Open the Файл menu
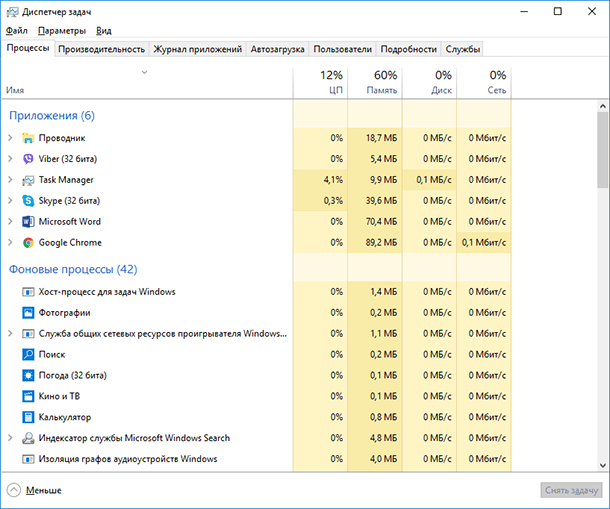 [x=17, y=30]
